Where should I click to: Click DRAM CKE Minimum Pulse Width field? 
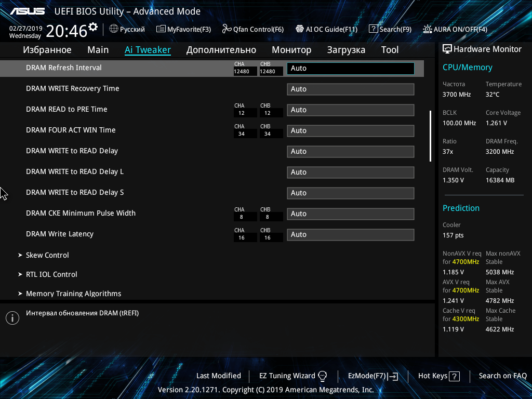click(351, 214)
